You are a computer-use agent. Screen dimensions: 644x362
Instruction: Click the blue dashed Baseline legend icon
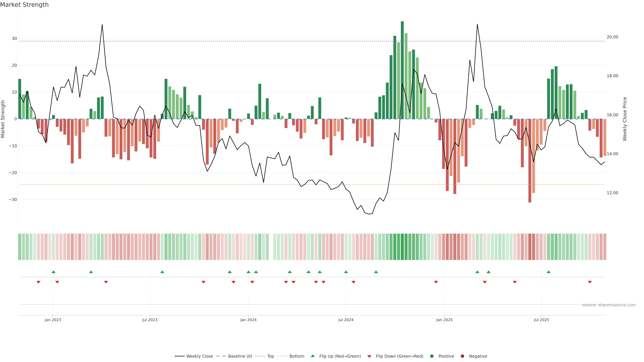click(x=221, y=356)
